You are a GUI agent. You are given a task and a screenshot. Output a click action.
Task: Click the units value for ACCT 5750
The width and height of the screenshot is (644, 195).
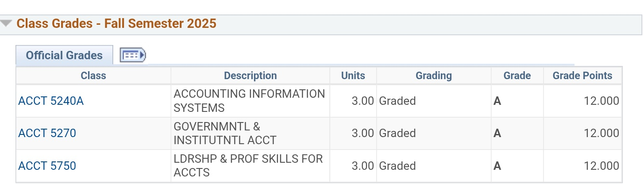[362, 166]
